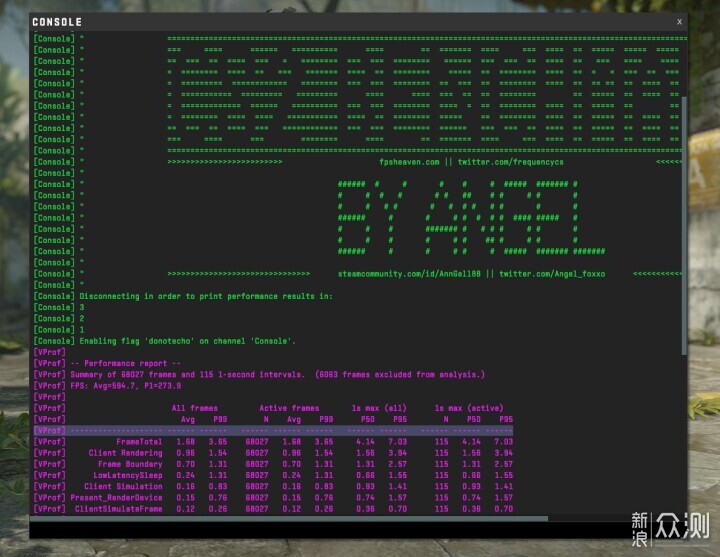Select the fpsheaven.com || twitter.com/frequencycs line
720x557 pixels.
tap(471, 162)
